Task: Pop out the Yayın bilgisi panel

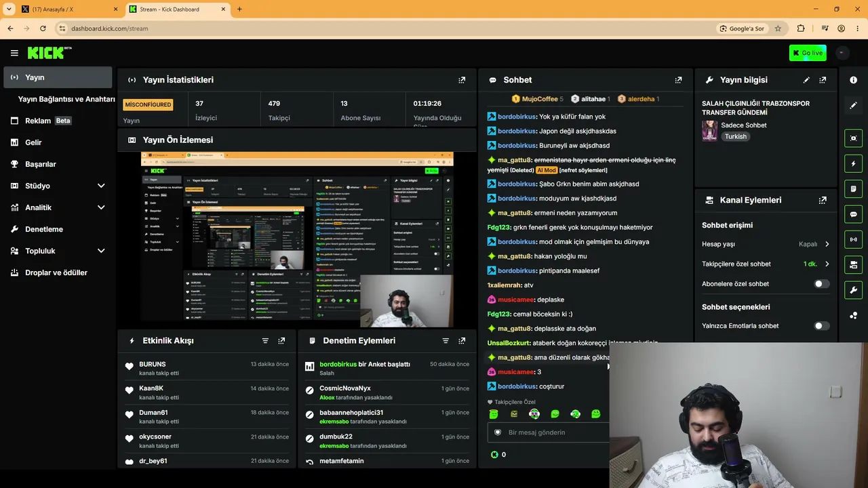Action: (x=823, y=80)
